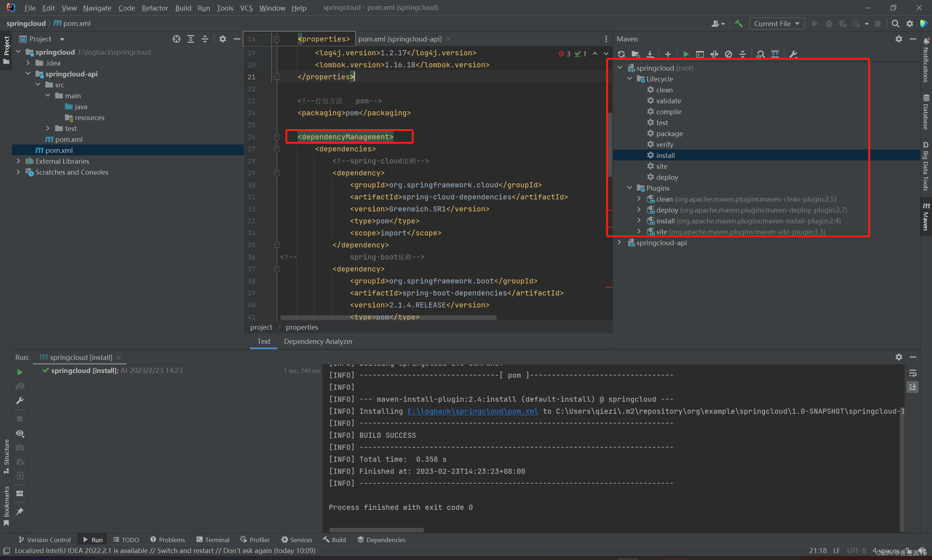Run the selected Maven goal
This screenshot has height=560, width=932.
point(686,54)
